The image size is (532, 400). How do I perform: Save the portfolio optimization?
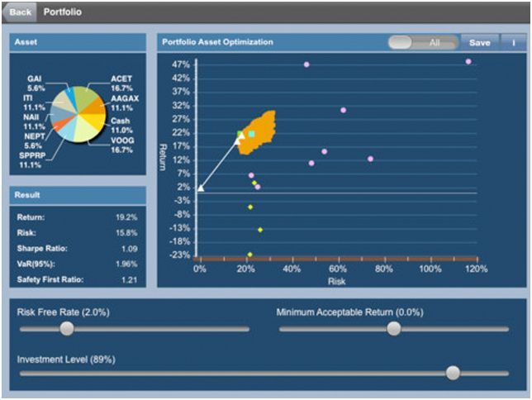[x=479, y=42]
